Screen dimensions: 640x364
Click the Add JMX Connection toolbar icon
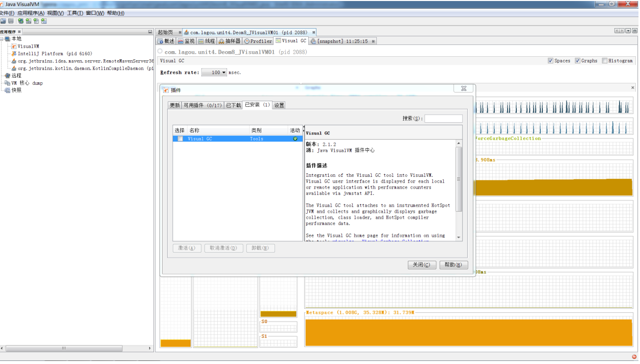21,21
